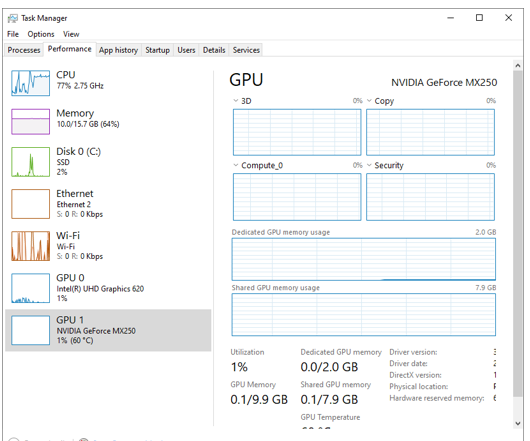Click the Shared GPU memory usage graph
This screenshot has height=441, width=530.
click(364, 315)
